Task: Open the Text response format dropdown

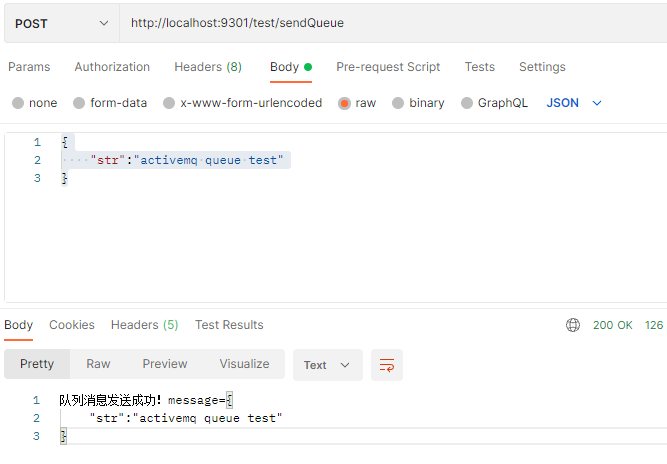Action: 327,365
